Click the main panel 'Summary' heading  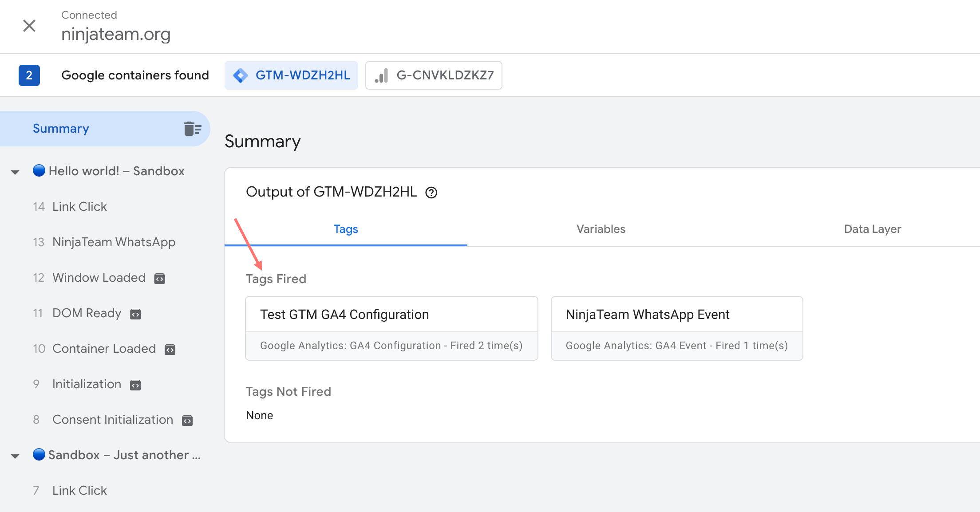pyautogui.click(x=263, y=142)
